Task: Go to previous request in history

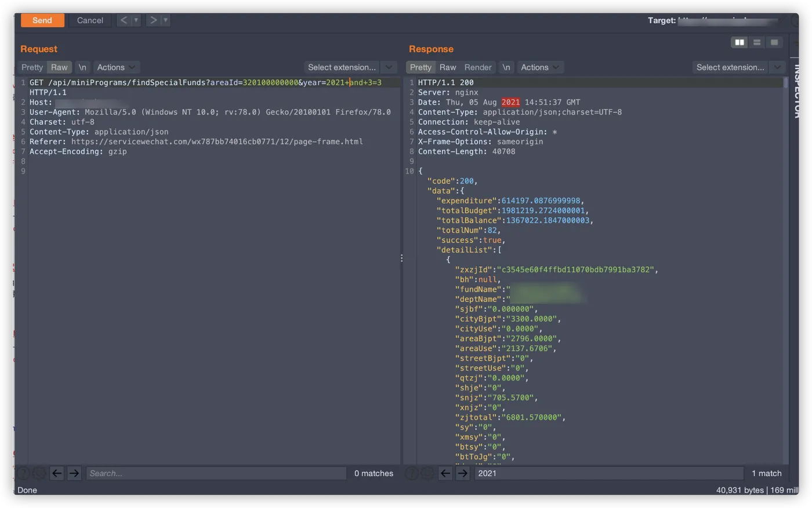Action: click(x=124, y=20)
